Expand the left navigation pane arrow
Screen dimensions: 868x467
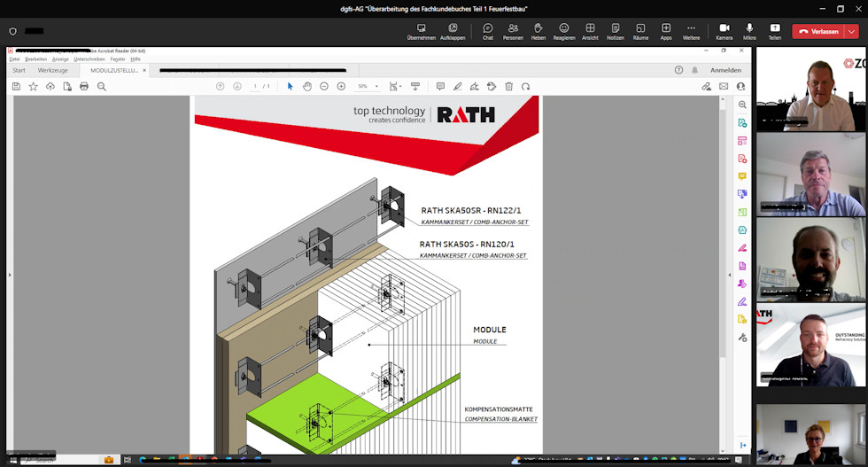pyautogui.click(x=10, y=275)
